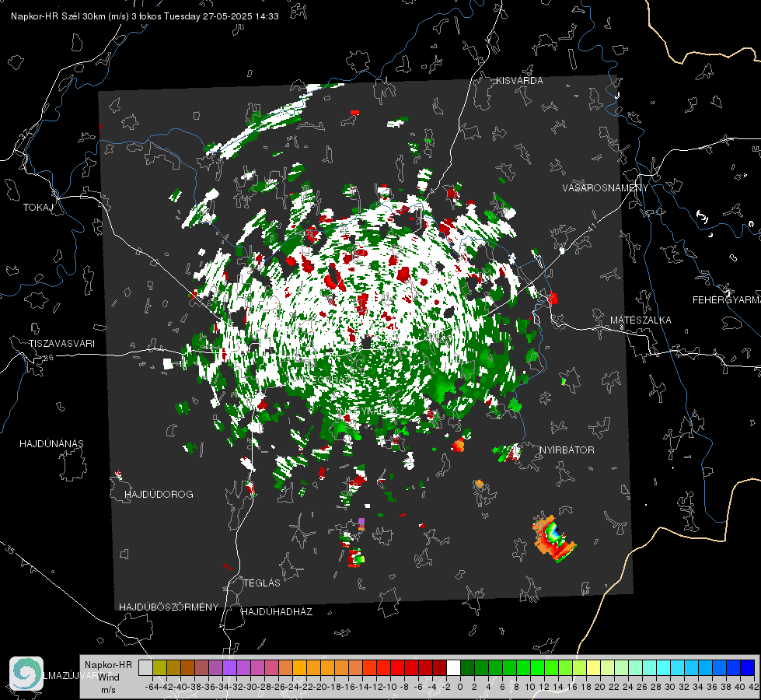761x700 pixels.
Task: Click the NYÍRBÁTOR city label
Action: (567, 450)
